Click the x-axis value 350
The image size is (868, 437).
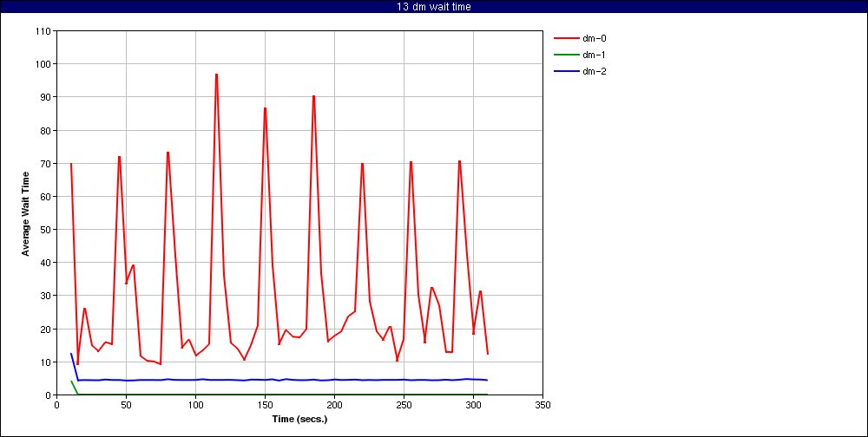543,405
